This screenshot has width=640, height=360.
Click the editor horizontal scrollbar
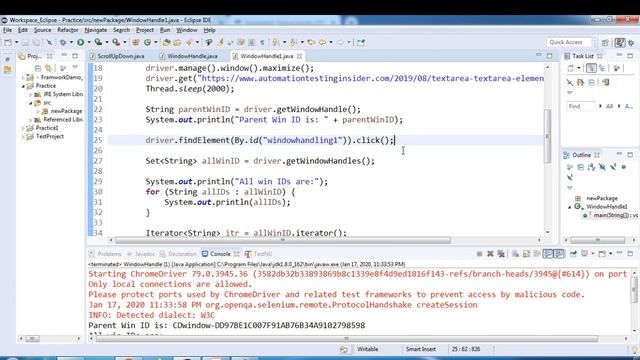tap(283, 240)
